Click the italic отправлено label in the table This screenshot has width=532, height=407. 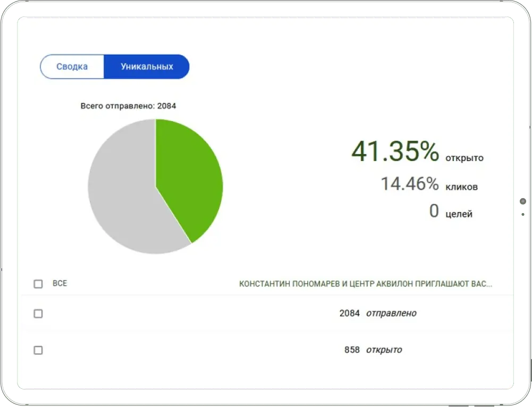coord(391,313)
